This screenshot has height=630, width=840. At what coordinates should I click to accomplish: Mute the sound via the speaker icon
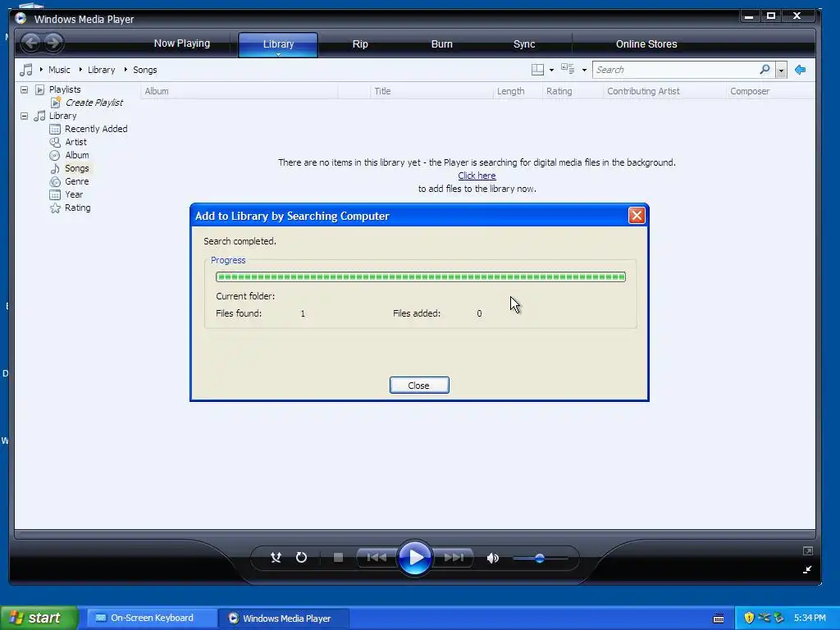click(x=493, y=558)
